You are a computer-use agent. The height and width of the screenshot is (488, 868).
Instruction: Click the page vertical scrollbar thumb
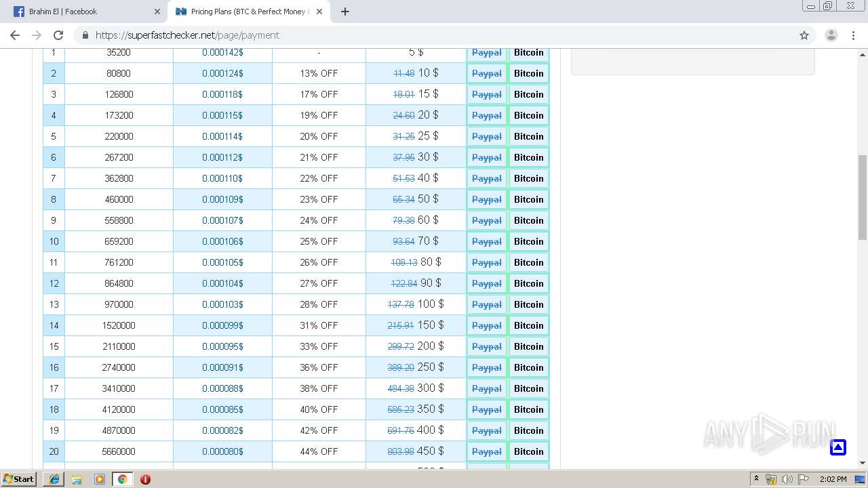tap(863, 197)
